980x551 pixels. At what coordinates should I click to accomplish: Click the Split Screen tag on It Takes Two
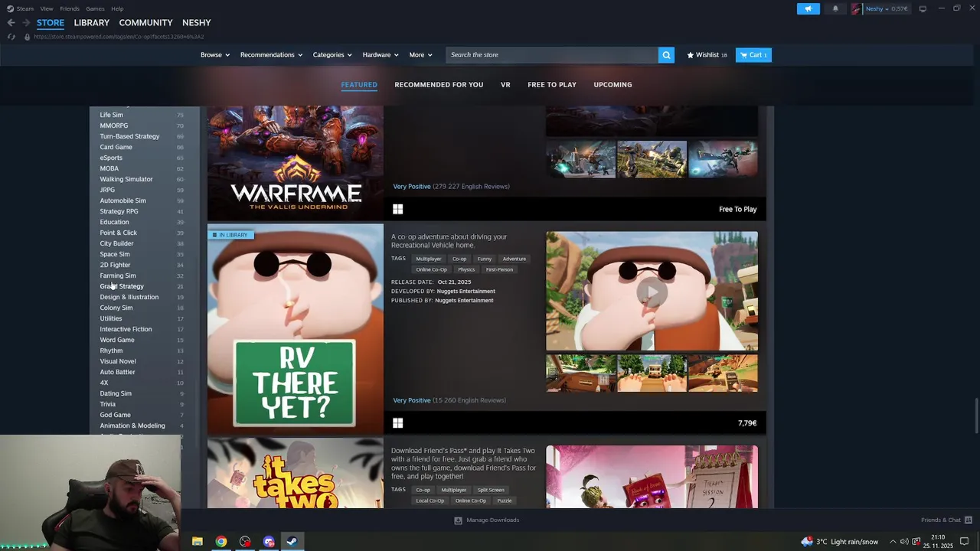click(491, 491)
